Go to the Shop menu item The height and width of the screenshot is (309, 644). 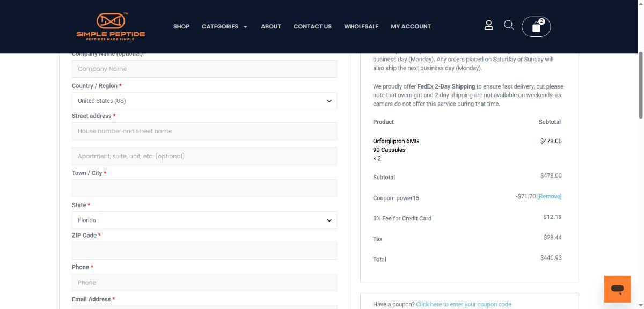181,26
